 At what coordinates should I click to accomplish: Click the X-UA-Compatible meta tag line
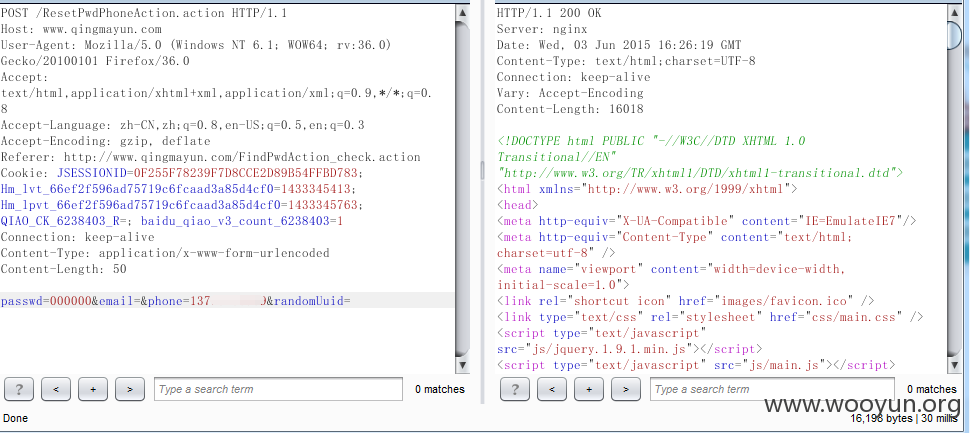point(706,221)
